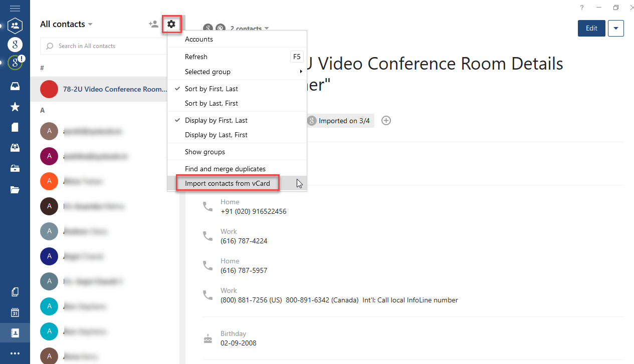Screen dimensions: 634x364
Task: Click the phone number (616) 787-5957
Action: click(244, 270)
